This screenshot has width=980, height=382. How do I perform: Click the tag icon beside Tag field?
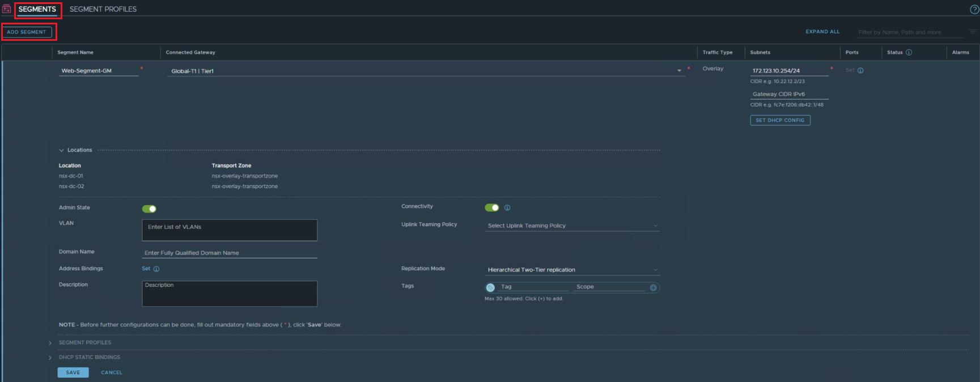(490, 288)
